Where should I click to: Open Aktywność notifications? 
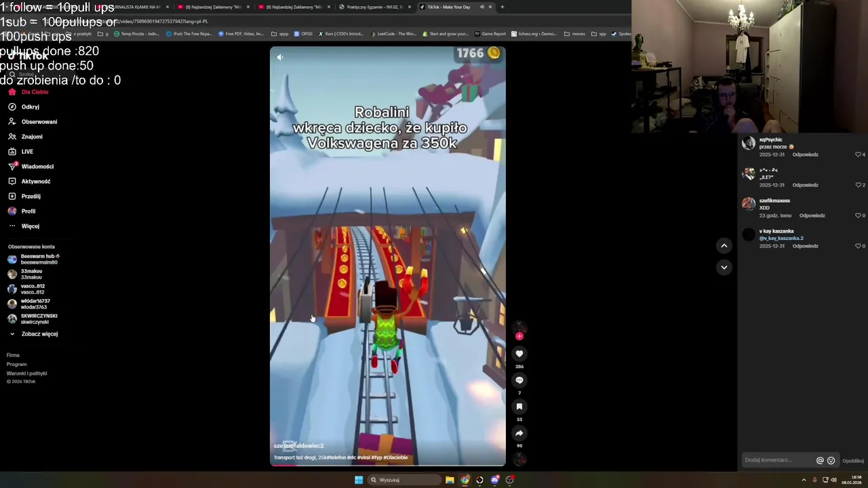[29, 182]
